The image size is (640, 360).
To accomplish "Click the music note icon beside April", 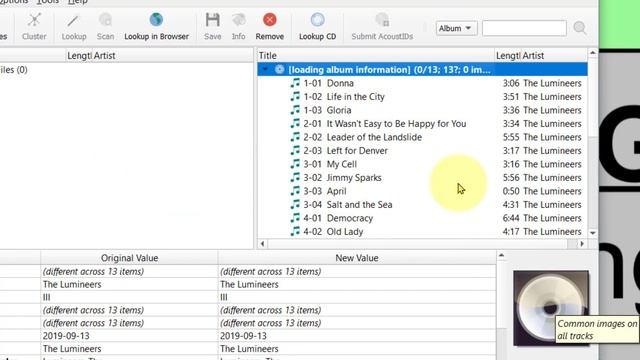I will 295,191.
